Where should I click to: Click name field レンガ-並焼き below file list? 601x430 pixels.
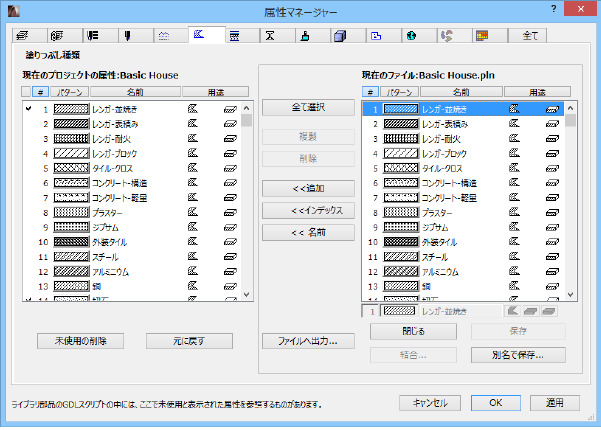(461, 311)
